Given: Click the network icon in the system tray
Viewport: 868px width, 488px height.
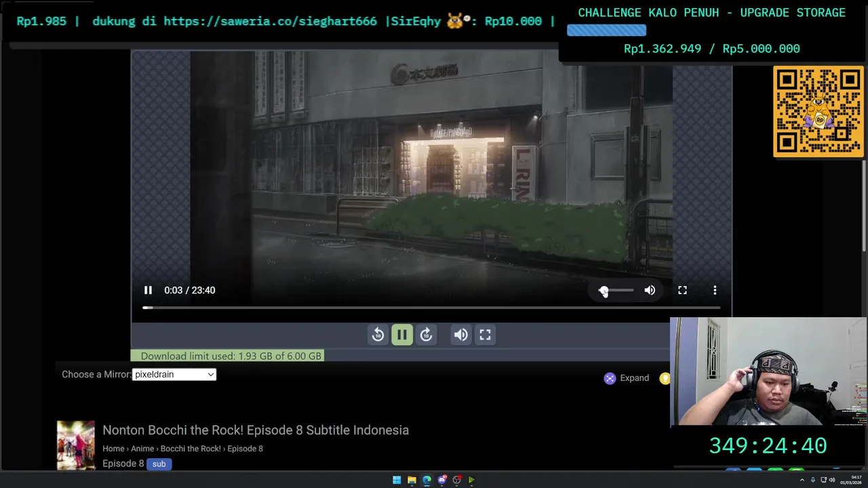Looking at the screenshot, I should pyautogui.click(x=824, y=480).
